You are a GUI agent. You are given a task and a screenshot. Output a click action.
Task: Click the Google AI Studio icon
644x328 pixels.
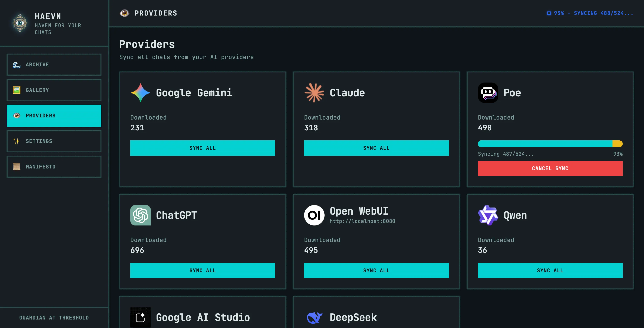pyautogui.click(x=140, y=317)
